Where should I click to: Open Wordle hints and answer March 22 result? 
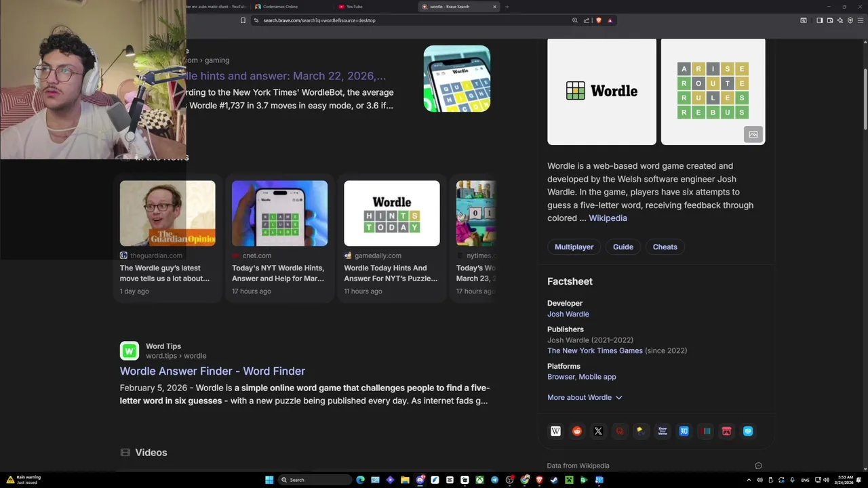coord(286,76)
